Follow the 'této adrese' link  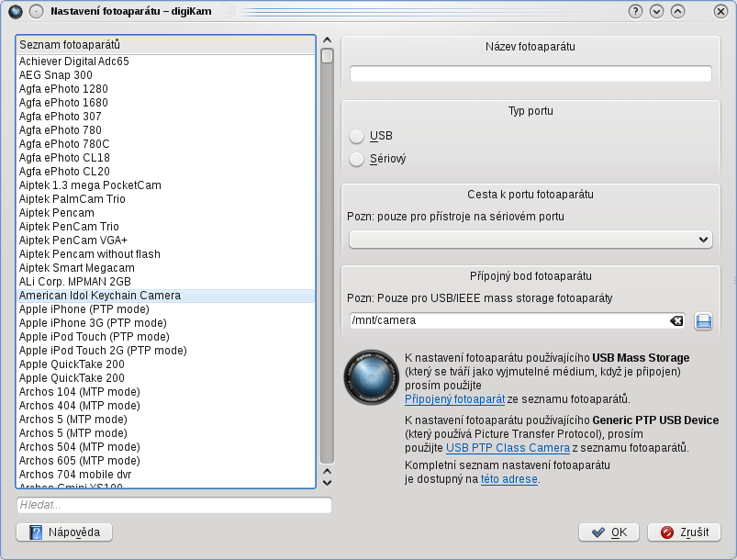(509, 479)
